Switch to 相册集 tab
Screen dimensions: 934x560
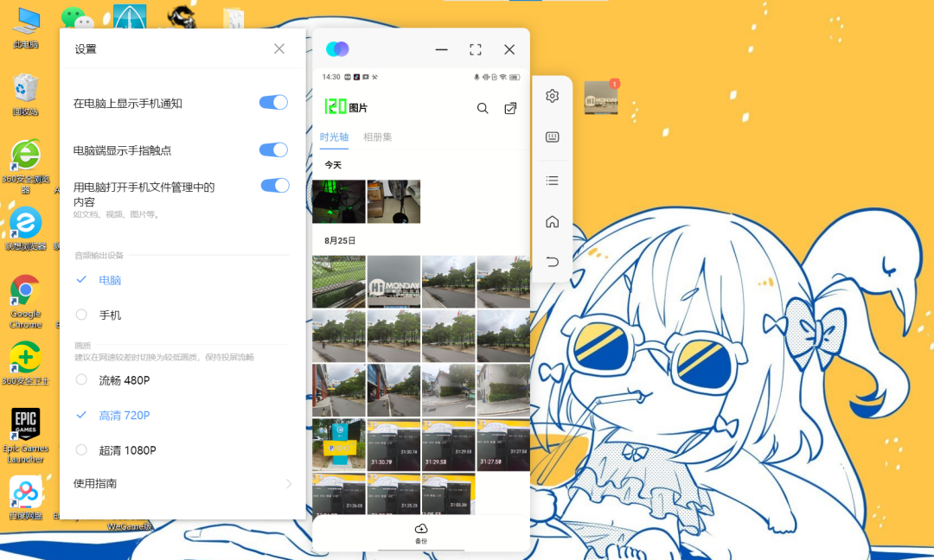coord(378,137)
